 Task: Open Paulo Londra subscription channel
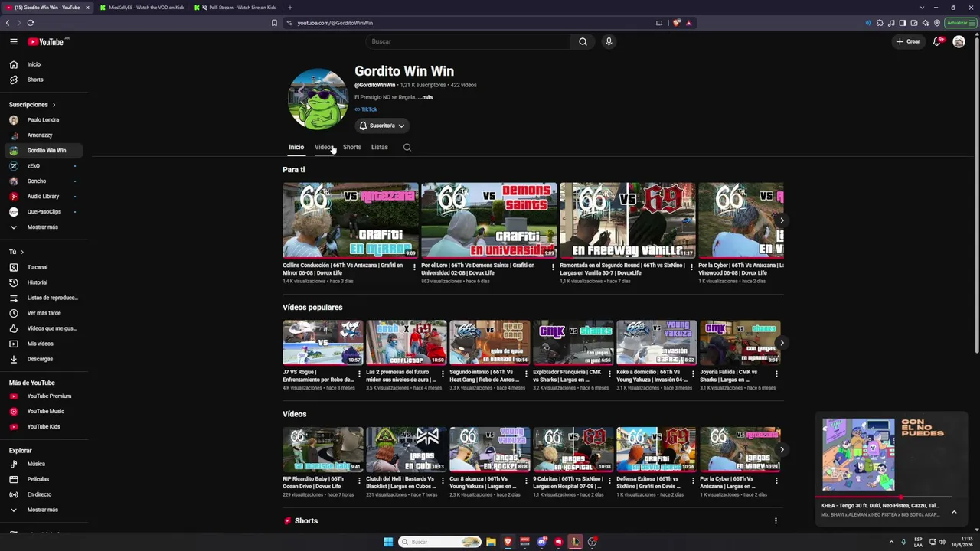(x=44, y=120)
